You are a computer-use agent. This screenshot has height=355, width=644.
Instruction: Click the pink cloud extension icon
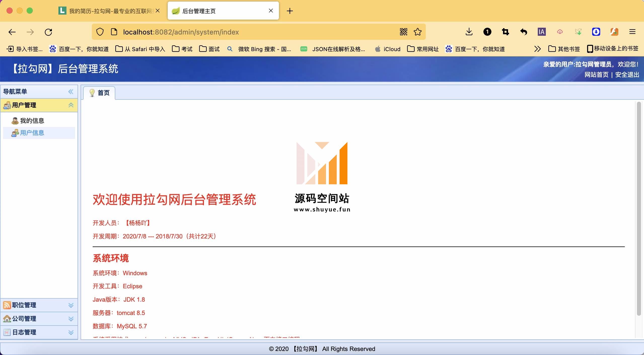click(x=560, y=32)
